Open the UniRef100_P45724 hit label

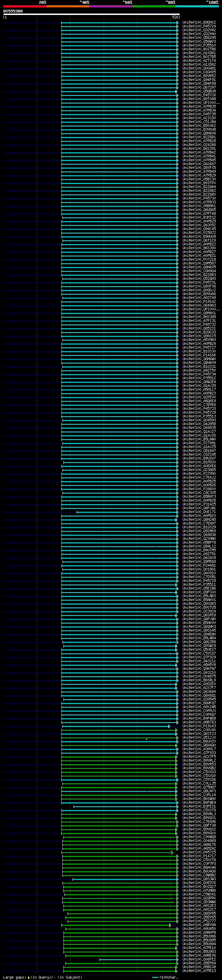199,27
